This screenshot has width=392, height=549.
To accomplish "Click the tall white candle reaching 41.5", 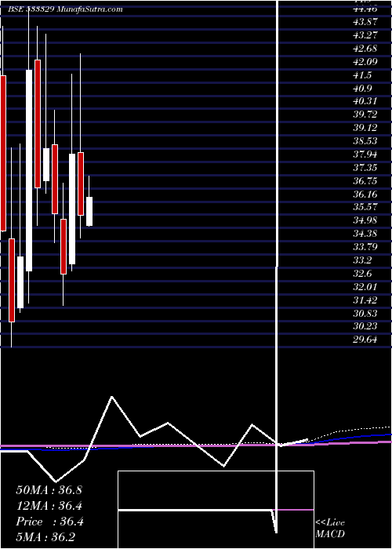I will click(29, 170).
